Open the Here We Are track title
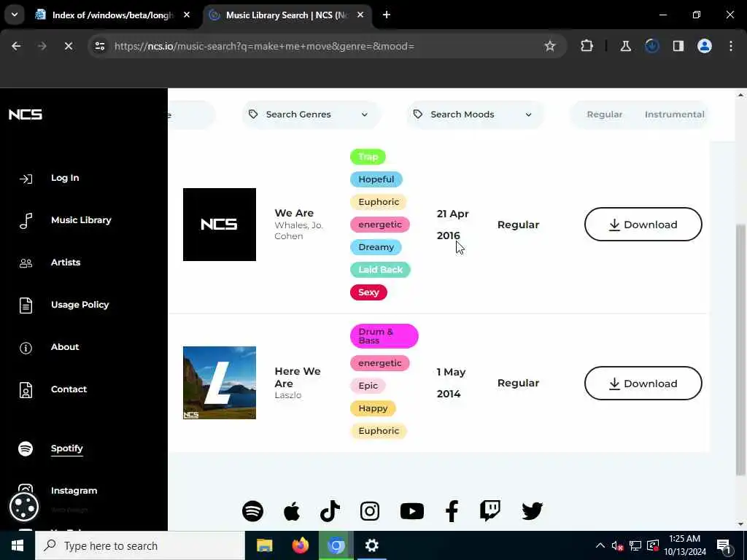Screen dimensions: 747x560 [x=298, y=377]
